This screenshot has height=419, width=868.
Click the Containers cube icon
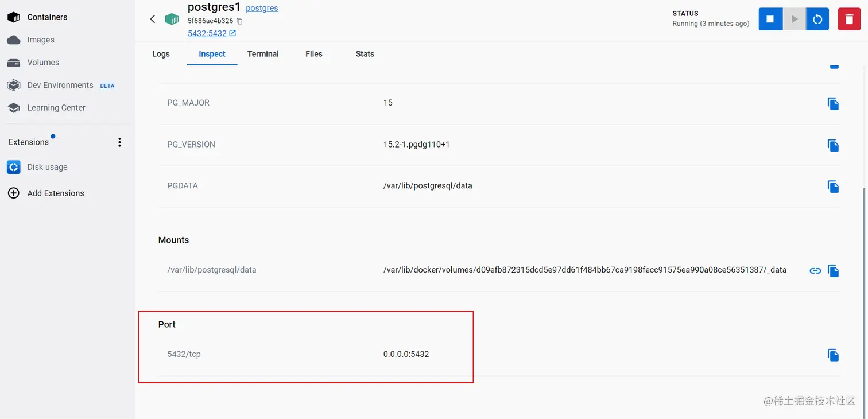click(x=14, y=17)
